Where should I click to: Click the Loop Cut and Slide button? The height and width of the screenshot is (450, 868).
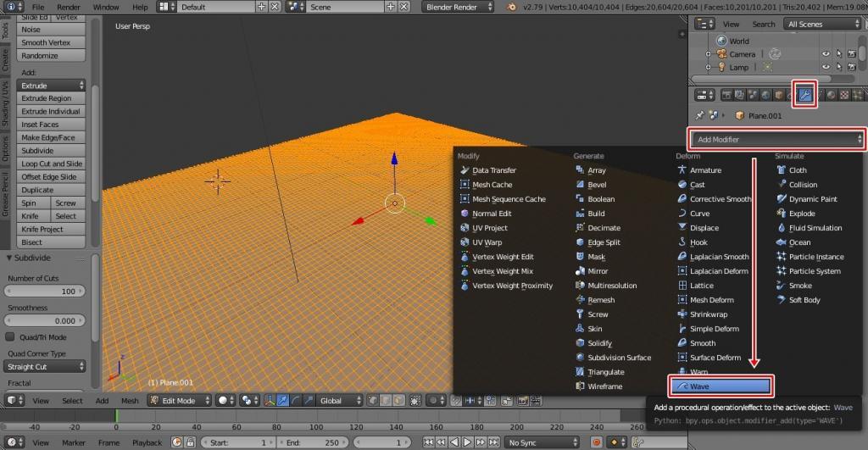(x=50, y=164)
